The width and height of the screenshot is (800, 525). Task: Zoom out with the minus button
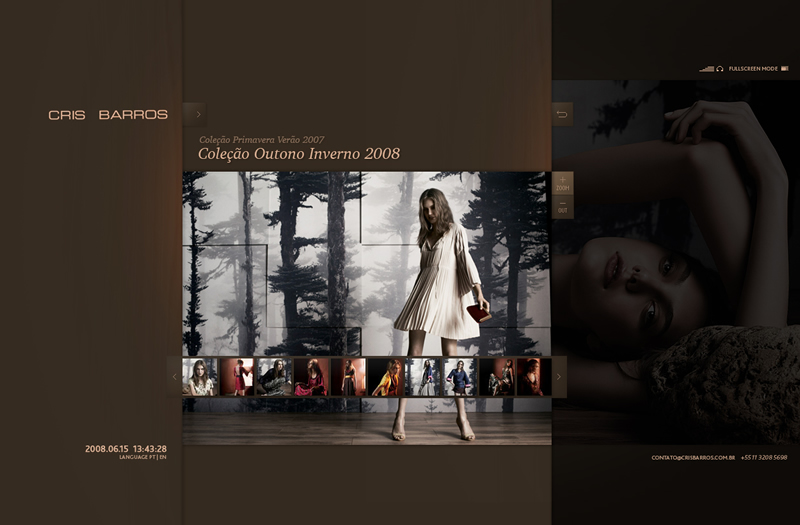point(562,207)
